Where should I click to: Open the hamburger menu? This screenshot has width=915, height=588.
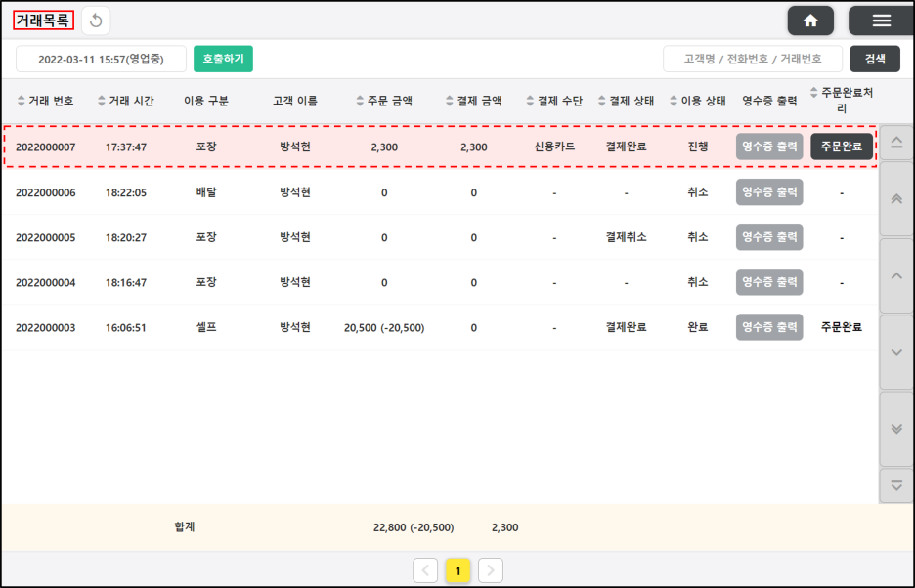pyautogui.click(x=881, y=21)
